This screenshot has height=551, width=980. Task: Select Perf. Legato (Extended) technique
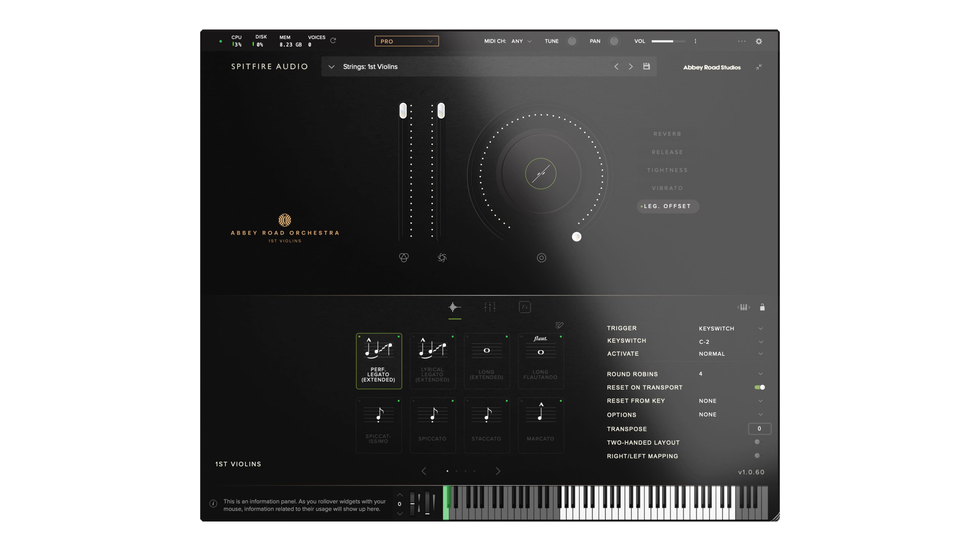pyautogui.click(x=378, y=361)
